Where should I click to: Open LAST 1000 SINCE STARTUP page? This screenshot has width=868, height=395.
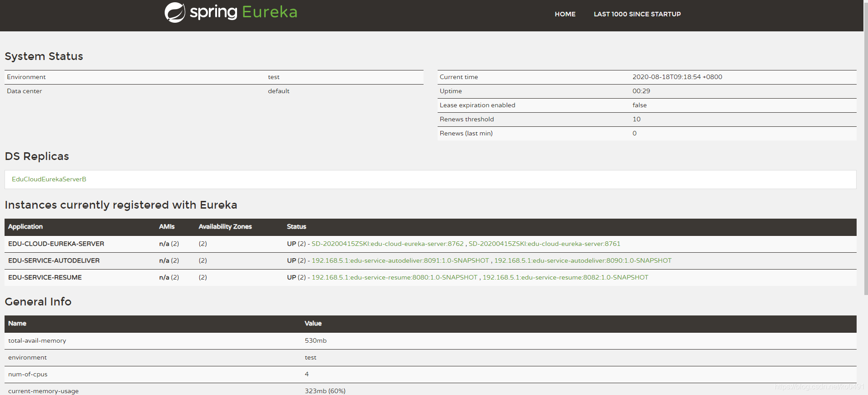(x=637, y=14)
